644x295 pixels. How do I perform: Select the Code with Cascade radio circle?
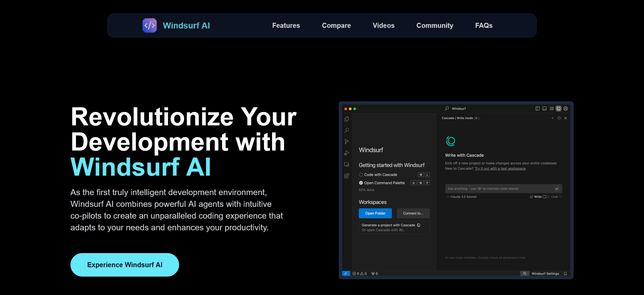(361, 175)
